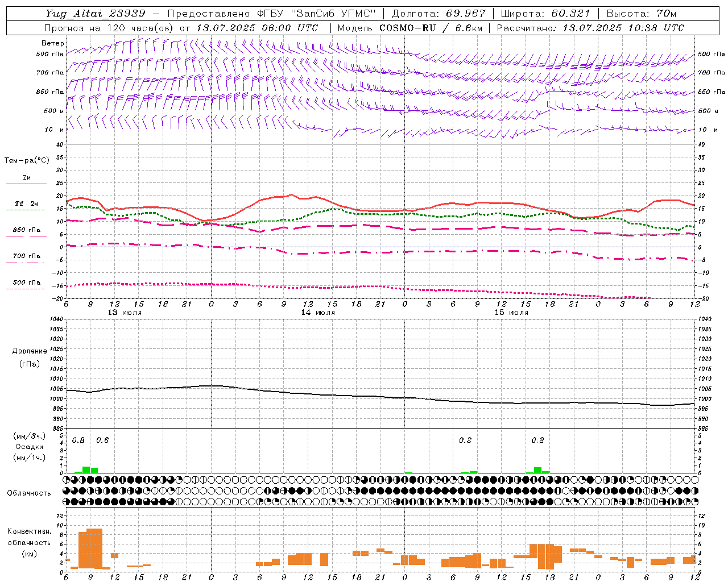Click the forecast start 13.07.2025 06:00 UTC

pyautogui.click(x=257, y=28)
